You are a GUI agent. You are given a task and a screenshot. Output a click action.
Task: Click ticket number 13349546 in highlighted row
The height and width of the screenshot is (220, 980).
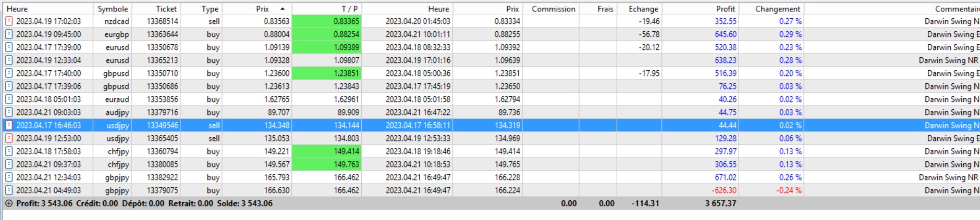pos(163,125)
